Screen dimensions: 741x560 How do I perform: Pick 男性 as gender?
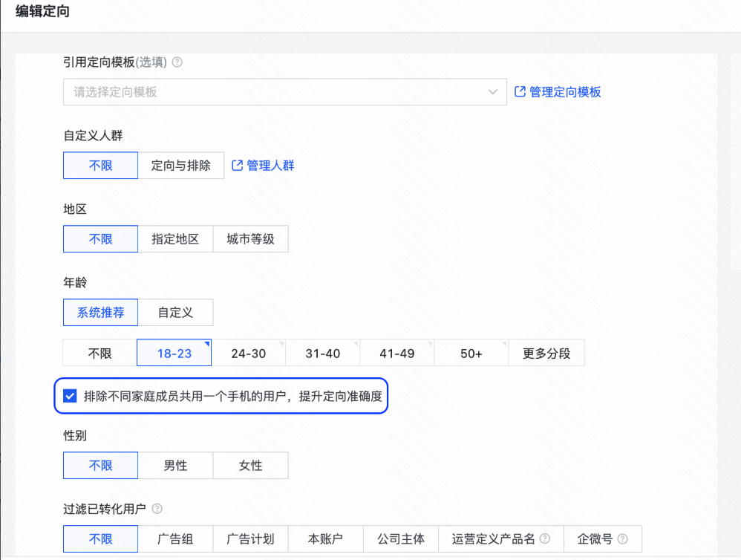point(175,465)
